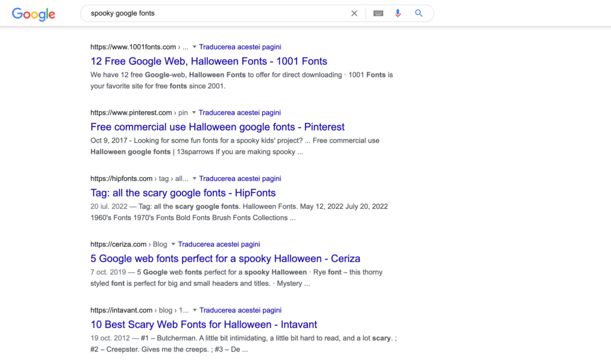Click the snippet starting 'Oct 9, 2017 - Looking for'

[234, 146]
